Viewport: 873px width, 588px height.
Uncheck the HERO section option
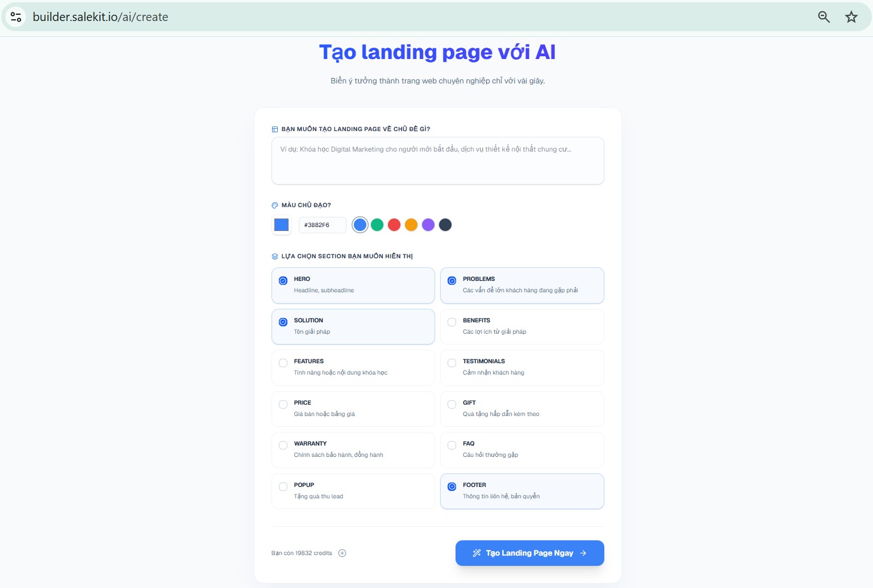click(283, 281)
